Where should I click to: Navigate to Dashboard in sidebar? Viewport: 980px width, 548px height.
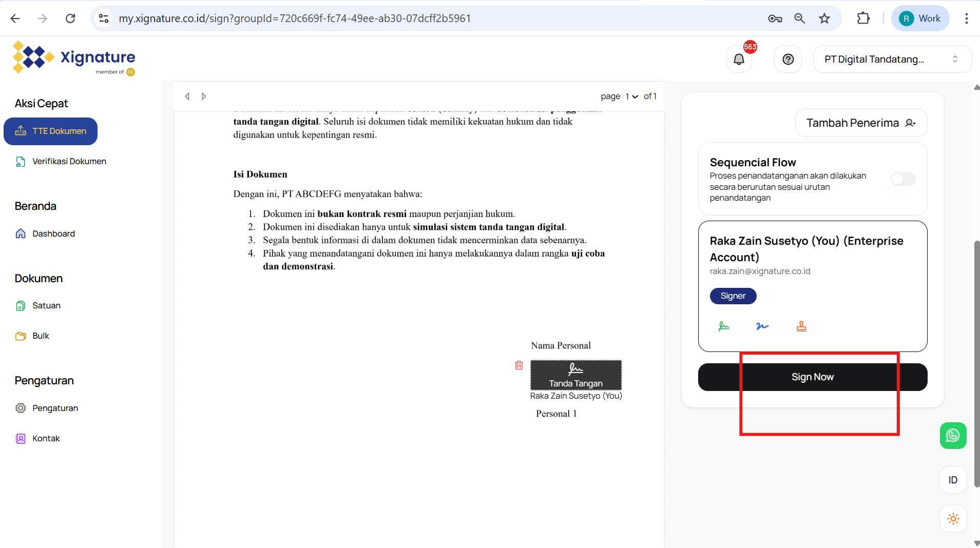(53, 234)
